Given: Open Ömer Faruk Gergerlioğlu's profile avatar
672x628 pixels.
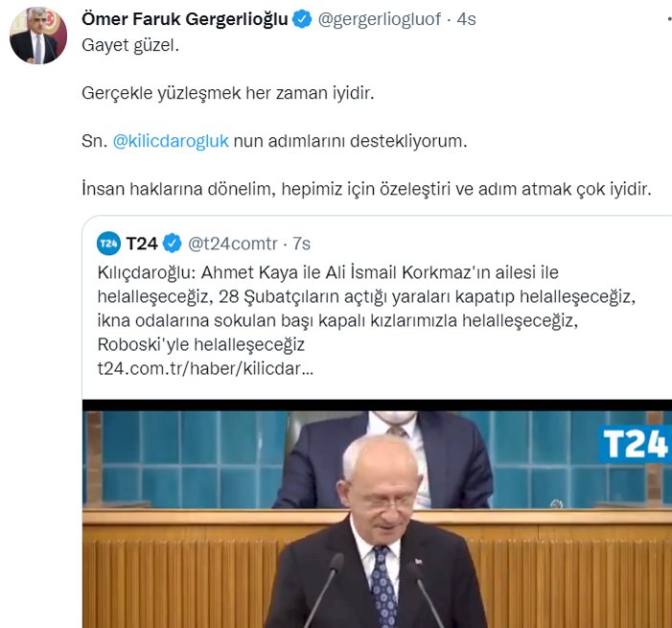Looking at the screenshot, I should click(38, 35).
